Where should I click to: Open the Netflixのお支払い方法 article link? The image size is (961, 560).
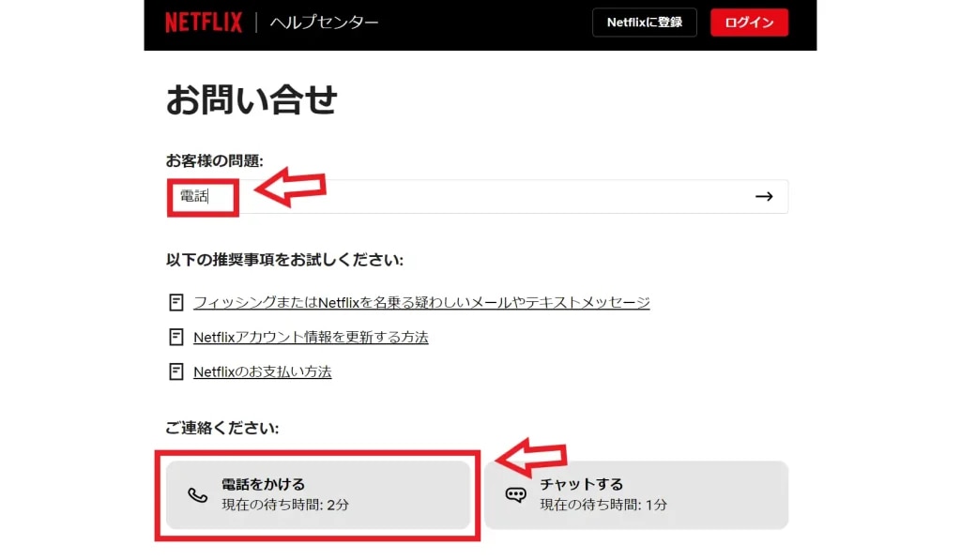click(x=262, y=371)
